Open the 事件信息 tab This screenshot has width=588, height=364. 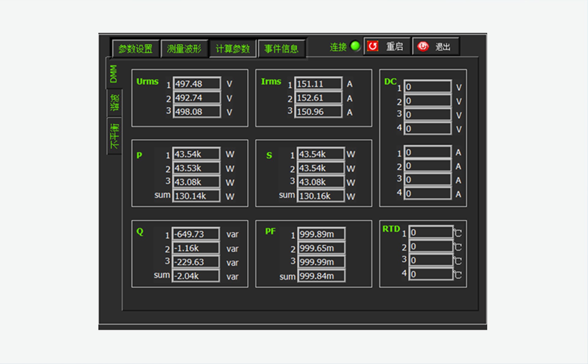click(x=281, y=48)
